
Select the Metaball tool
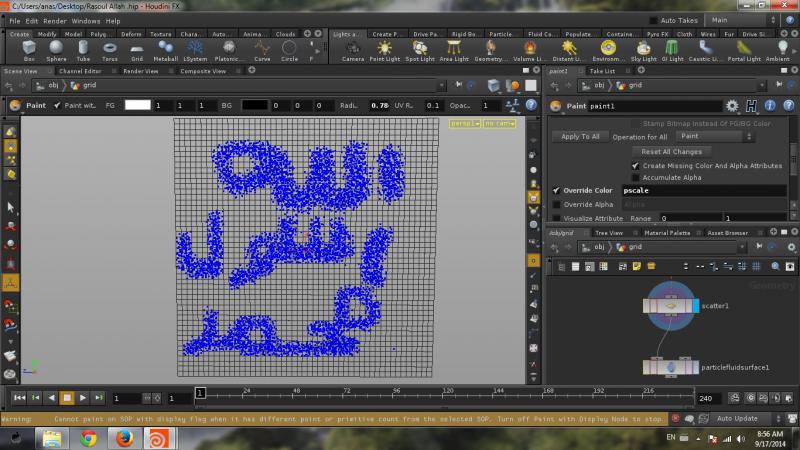click(x=165, y=51)
